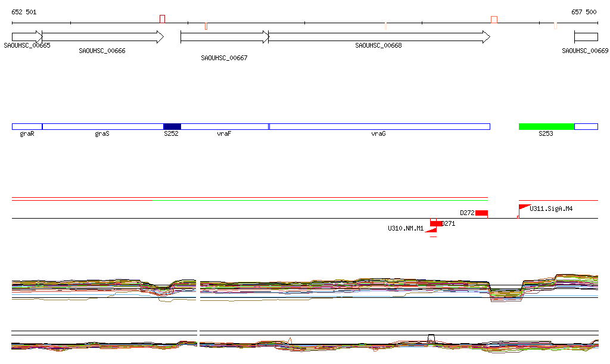
Task: Click the SAOUHSC_00667 gene arrow
Action: [225, 37]
